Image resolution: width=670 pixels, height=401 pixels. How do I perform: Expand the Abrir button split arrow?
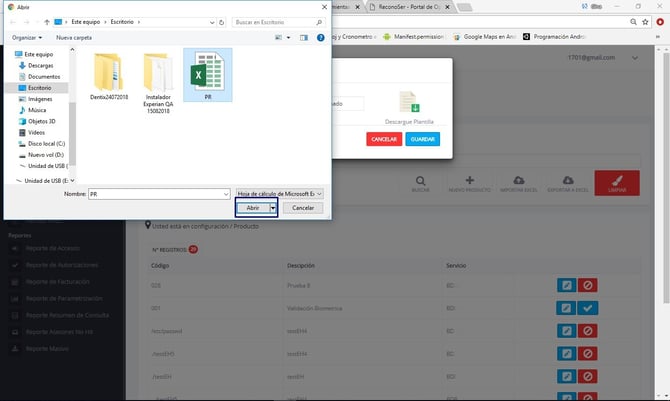tap(272, 207)
